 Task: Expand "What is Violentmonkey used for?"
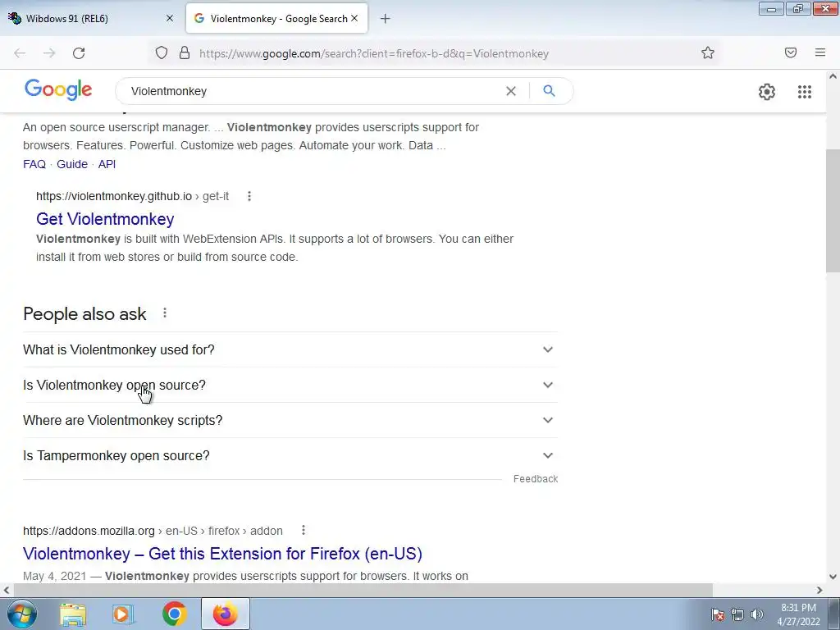(290, 349)
